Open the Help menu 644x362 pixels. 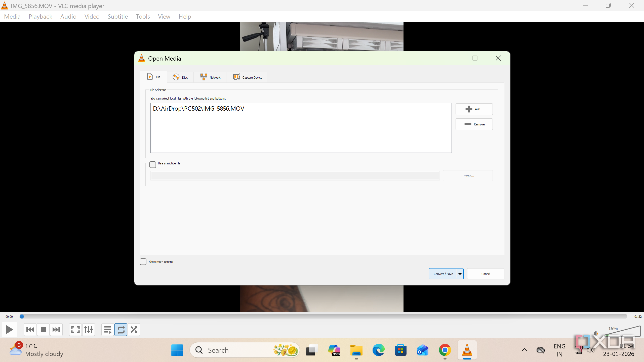click(185, 17)
